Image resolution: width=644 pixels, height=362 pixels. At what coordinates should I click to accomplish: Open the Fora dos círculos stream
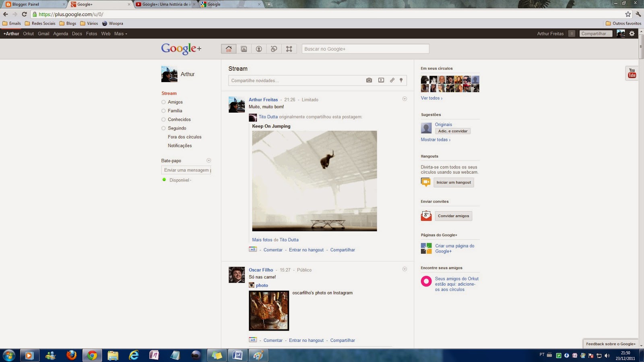[x=185, y=137]
